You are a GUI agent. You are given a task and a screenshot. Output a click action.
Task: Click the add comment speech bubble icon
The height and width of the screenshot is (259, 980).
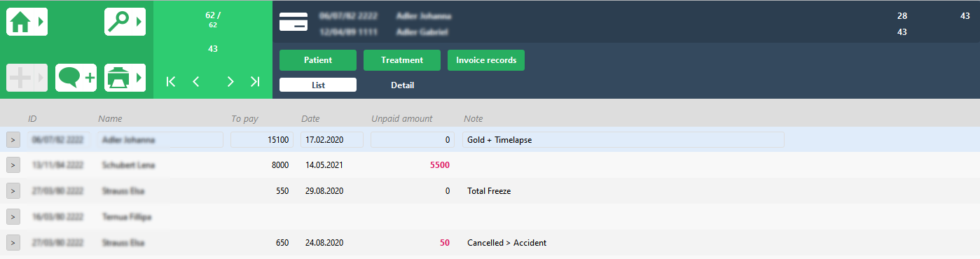click(x=76, y=78)
